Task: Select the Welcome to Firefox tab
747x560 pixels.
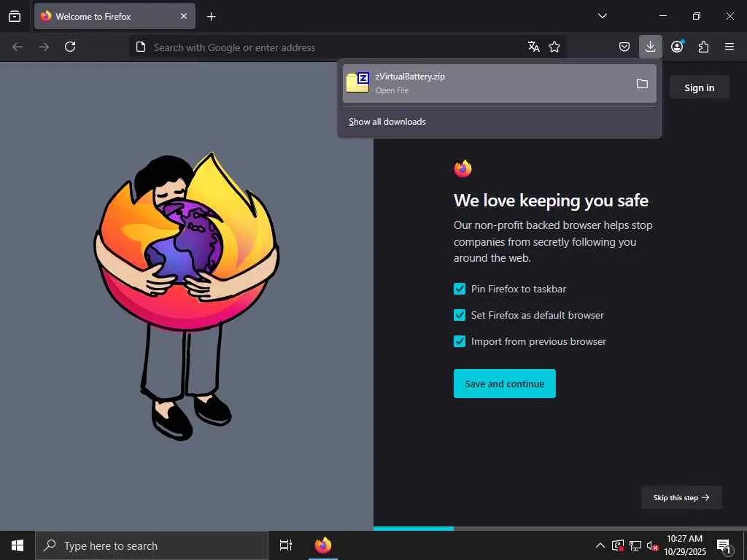Action: click(115, 16)
